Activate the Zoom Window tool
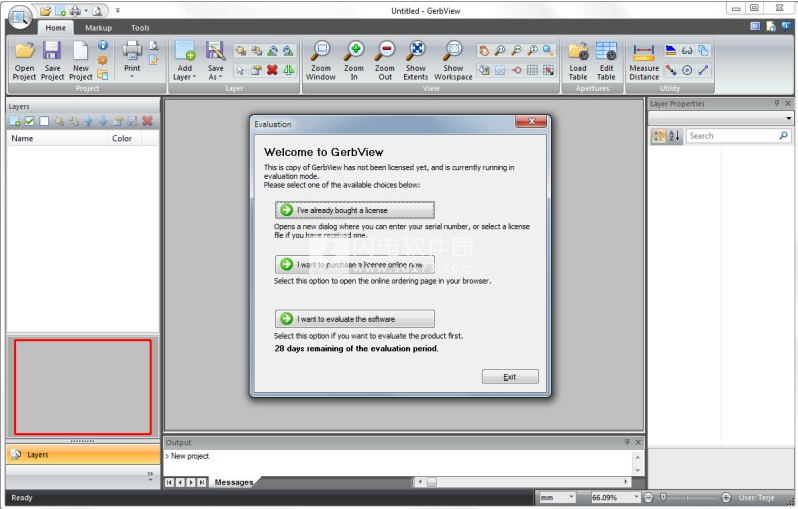Image resolution: width=798 pixels, height=509 pixels. click(x=321, y=61)
